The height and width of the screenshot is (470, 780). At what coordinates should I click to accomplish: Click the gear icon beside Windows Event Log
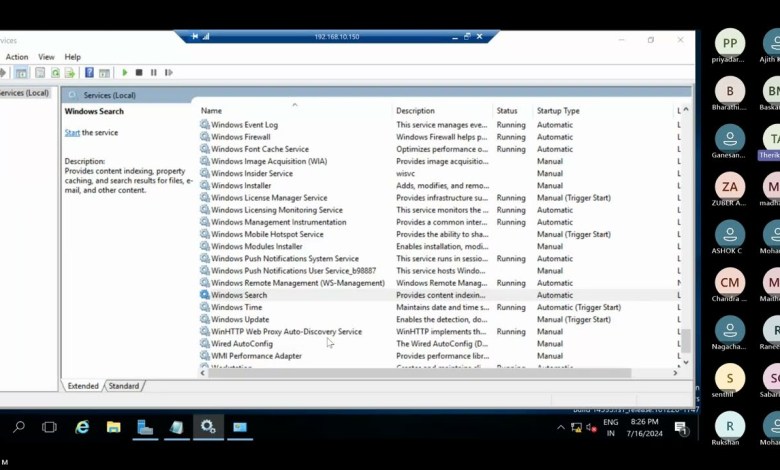(x=204, y=124)
